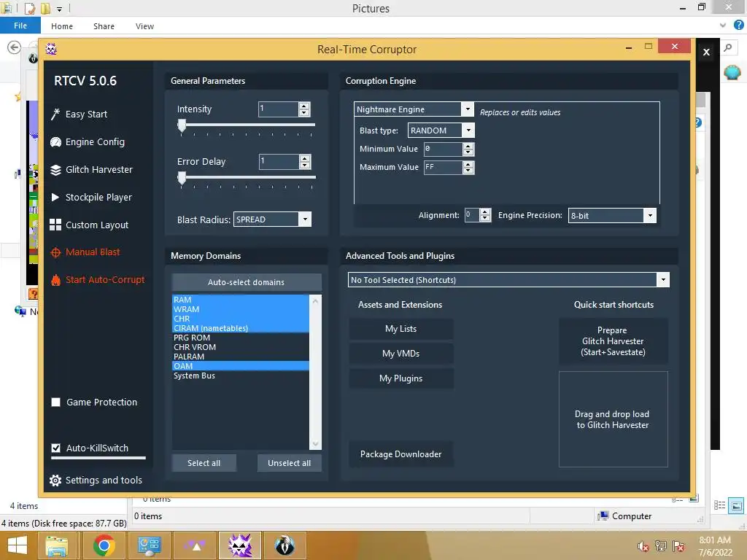Switch Explorer to large icons view
The height and width of the screenshot is (560, 747).
pos(737,505)
